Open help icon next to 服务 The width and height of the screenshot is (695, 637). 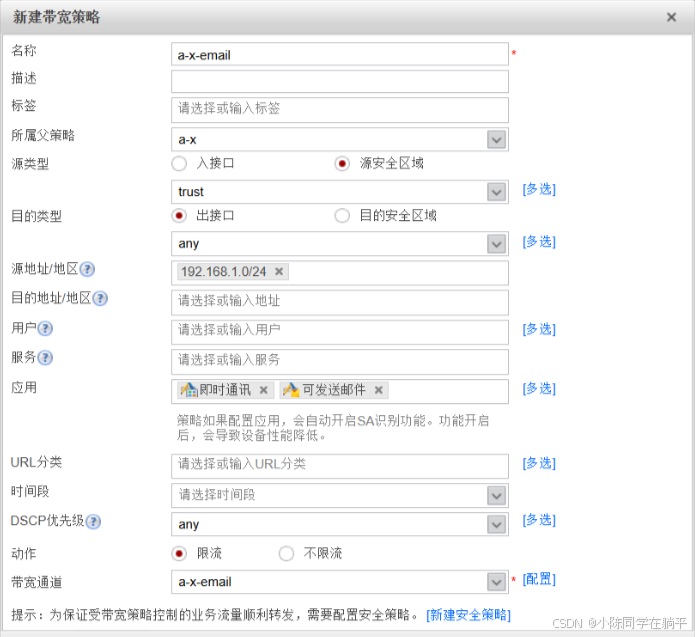click(x=45, y=358)
